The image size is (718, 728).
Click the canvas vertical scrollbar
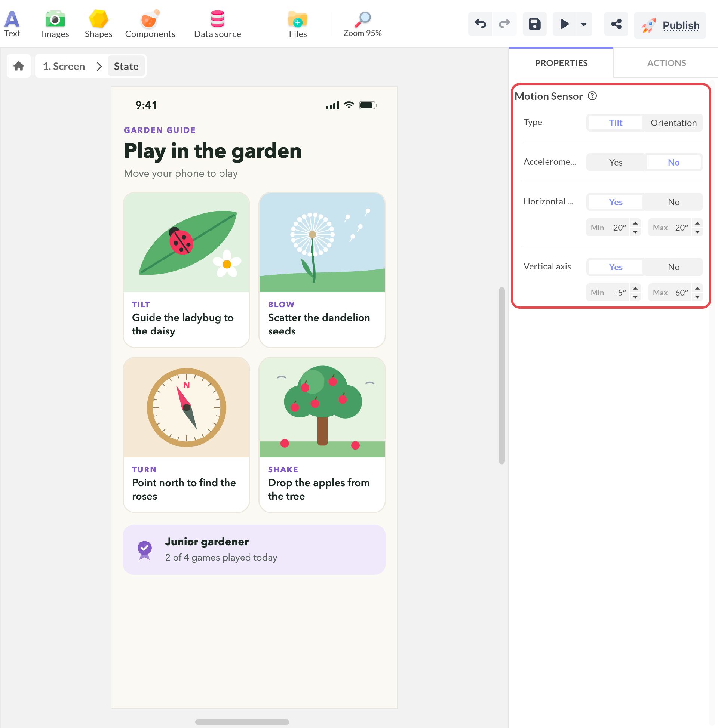pos(501,375)
